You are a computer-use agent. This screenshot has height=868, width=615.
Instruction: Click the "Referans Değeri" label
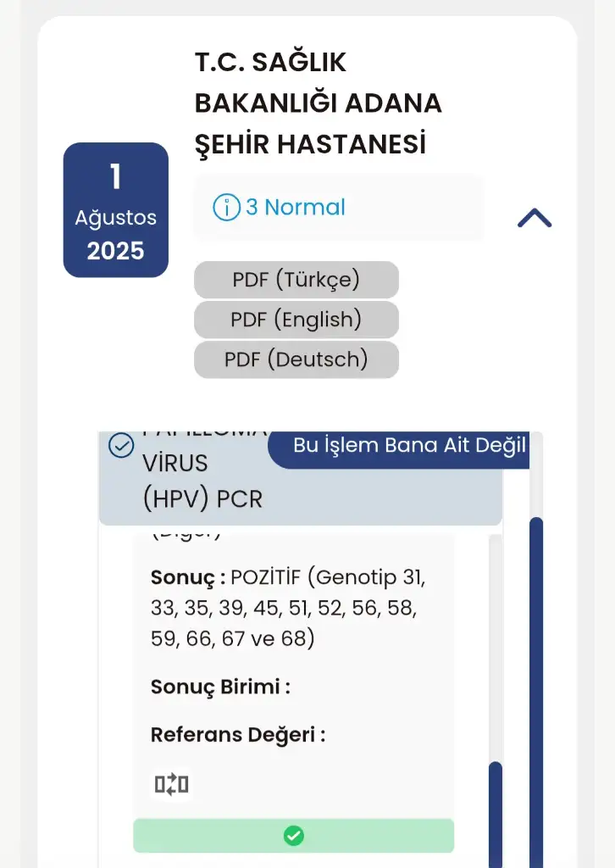pos(238,735)
